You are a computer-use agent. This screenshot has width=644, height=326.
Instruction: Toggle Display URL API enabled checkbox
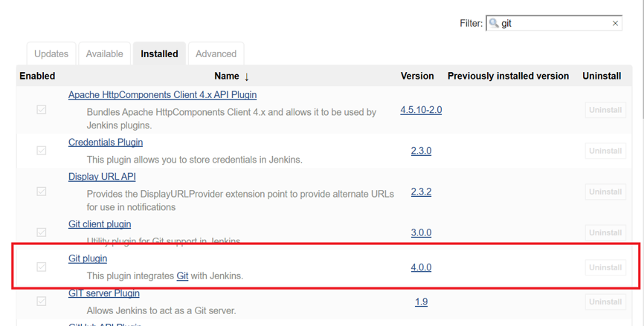pyautogui.click(x=42, y=191)
